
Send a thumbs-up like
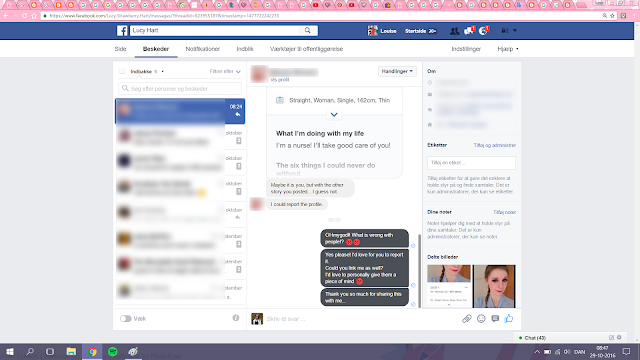tap(509, 318)
